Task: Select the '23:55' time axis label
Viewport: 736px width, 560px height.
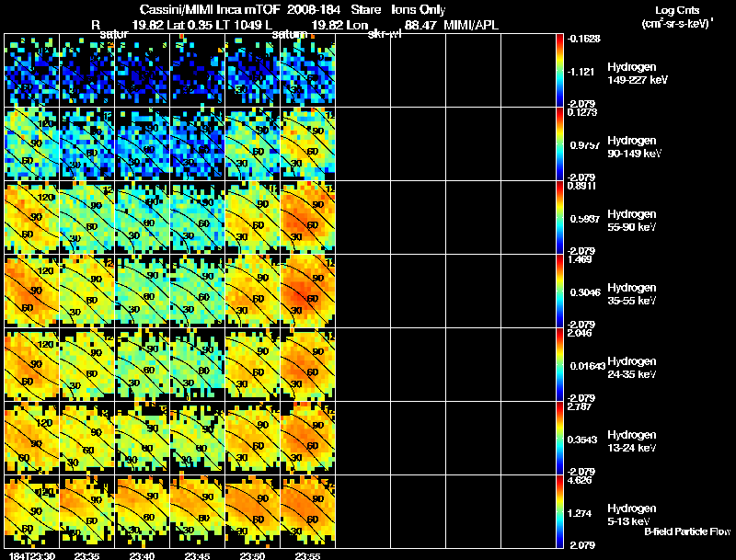Action: pyautogui.click(x=307, y=555)
